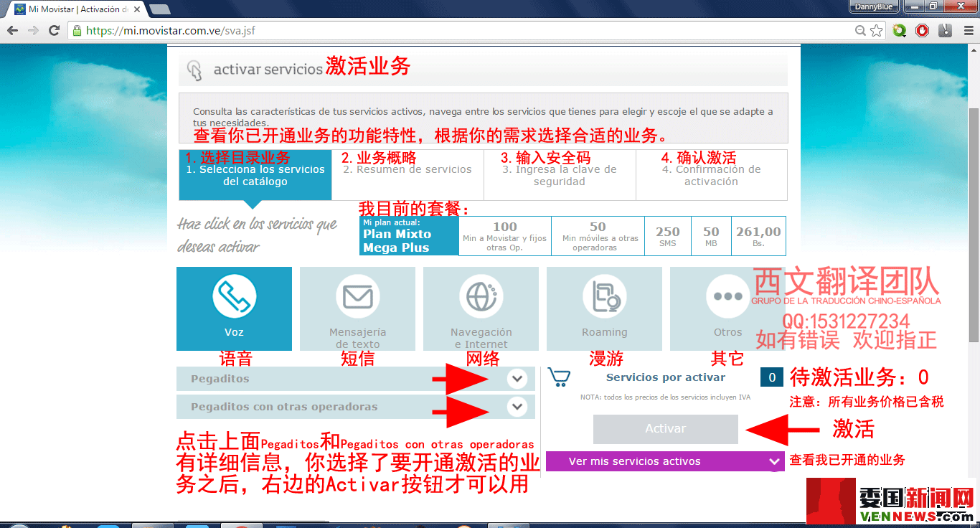Open the green circular extension icon

(x=899, y=31)
